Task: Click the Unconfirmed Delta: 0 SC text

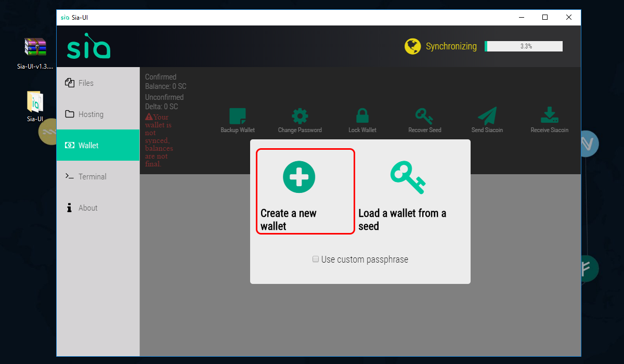Action: pos(164,102)
